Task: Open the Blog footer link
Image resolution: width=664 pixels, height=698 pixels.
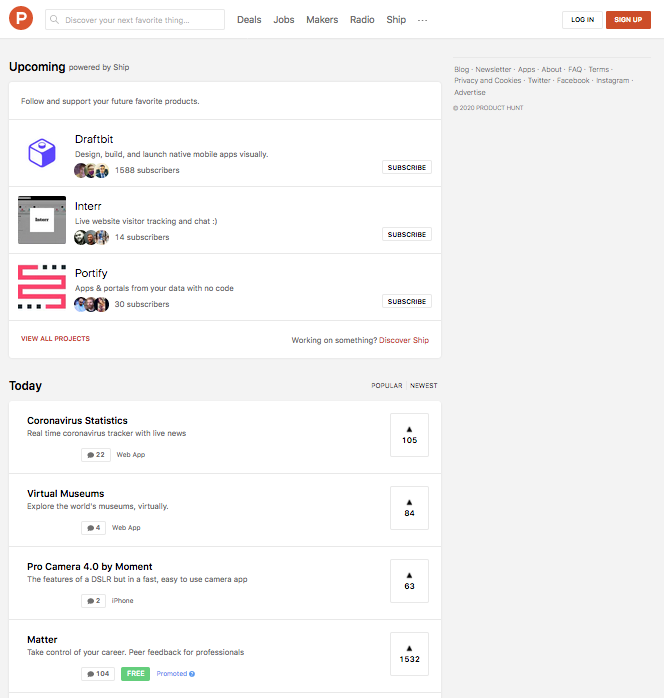Action: [x=462, y=69]
